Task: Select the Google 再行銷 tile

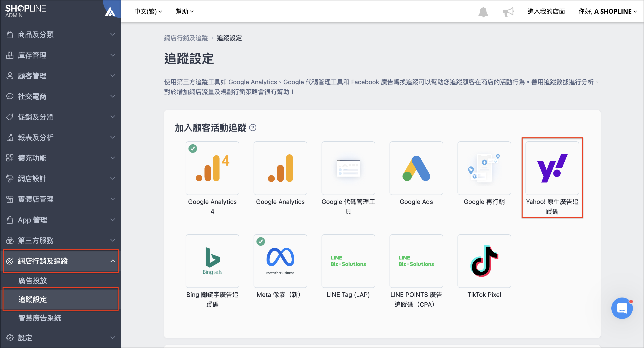Action: (484, 168)
